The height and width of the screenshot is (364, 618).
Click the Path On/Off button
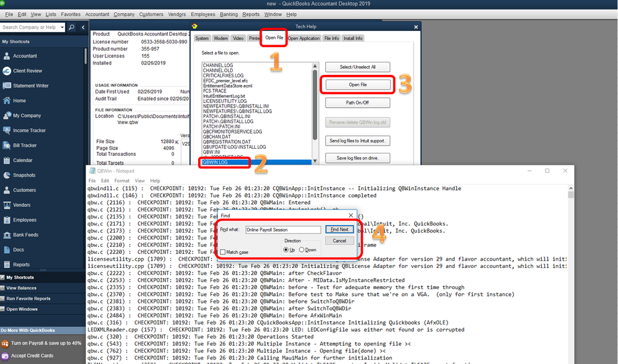coord(357,102)
